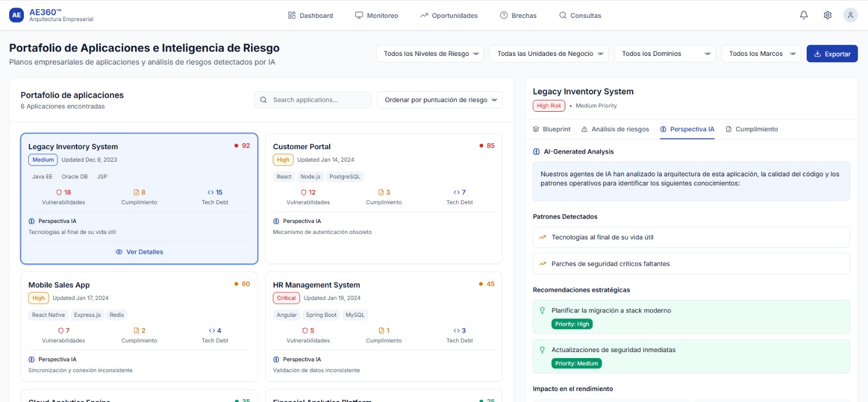
Task: Click the Tech Debt code icon on Mobile Sales App
Action: click(212, 331)
